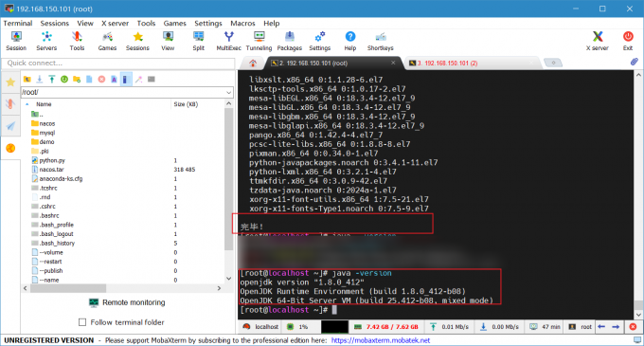Click the previous tab left arrow in status bar
644x346 pixels.
tap(601, 327)
